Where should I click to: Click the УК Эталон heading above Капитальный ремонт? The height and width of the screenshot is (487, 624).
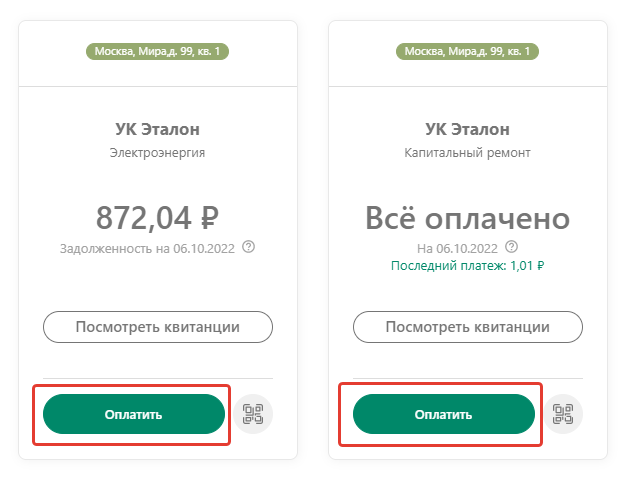tap(467, 129)
